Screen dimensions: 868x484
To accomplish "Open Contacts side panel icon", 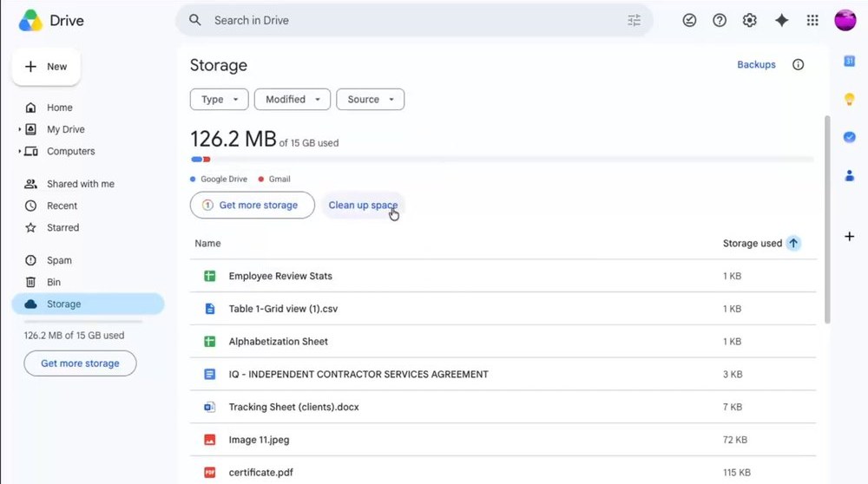I will [849, 175].
